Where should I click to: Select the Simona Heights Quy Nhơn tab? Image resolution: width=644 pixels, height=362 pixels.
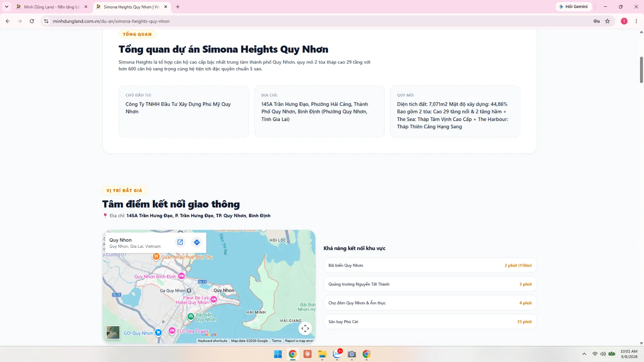(132, 7)
